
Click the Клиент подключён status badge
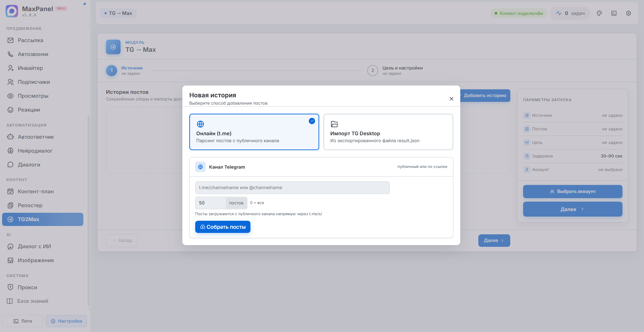click(x=519, y=13)
